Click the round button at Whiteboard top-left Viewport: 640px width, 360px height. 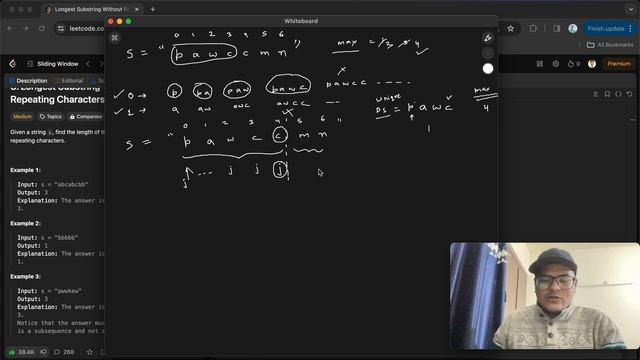click(x=115, y=38)
